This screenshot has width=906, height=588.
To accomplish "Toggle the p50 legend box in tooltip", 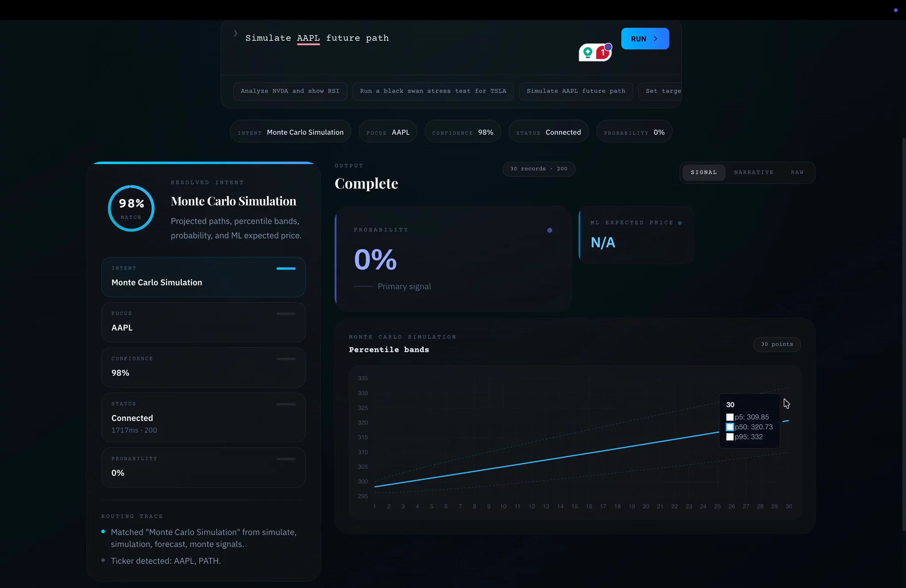I will 730,427.
